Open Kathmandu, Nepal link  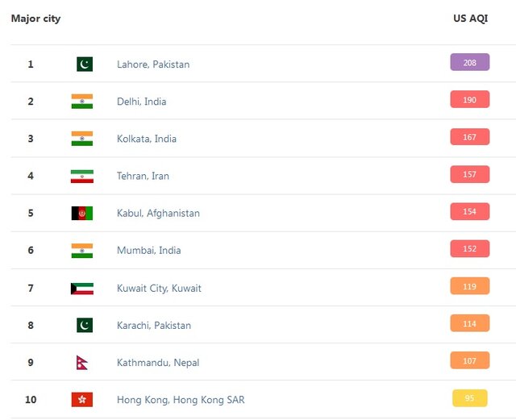coord(158,363)
